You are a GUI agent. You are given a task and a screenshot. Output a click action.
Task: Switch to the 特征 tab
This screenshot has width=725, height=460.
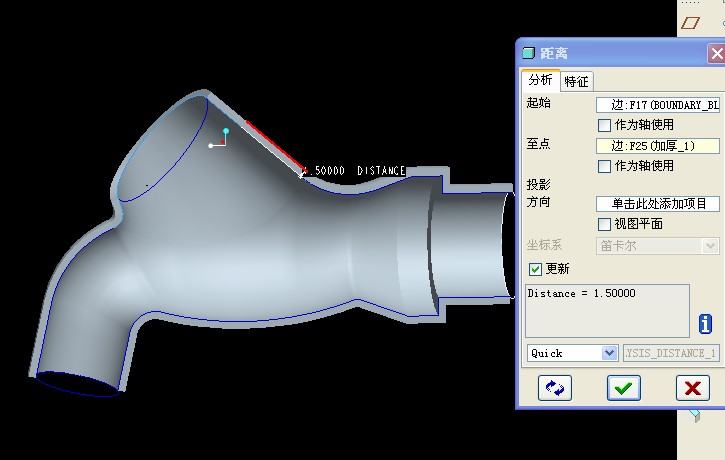coord(577,82)
